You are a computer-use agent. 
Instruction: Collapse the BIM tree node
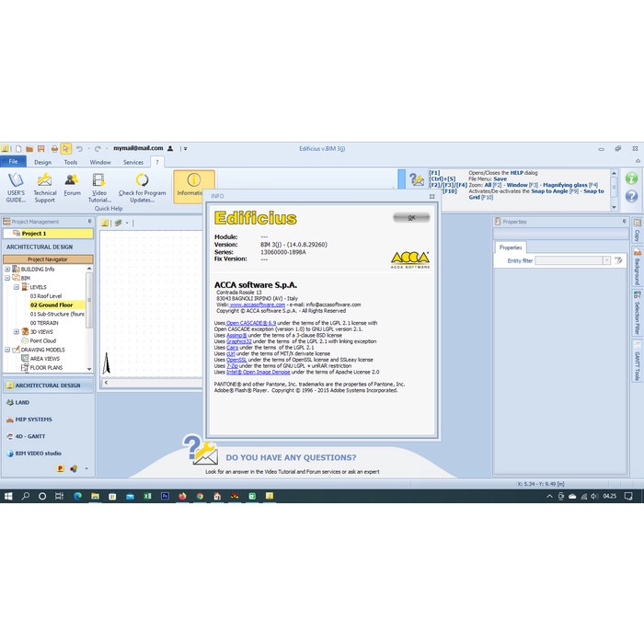tap(7, 278)
